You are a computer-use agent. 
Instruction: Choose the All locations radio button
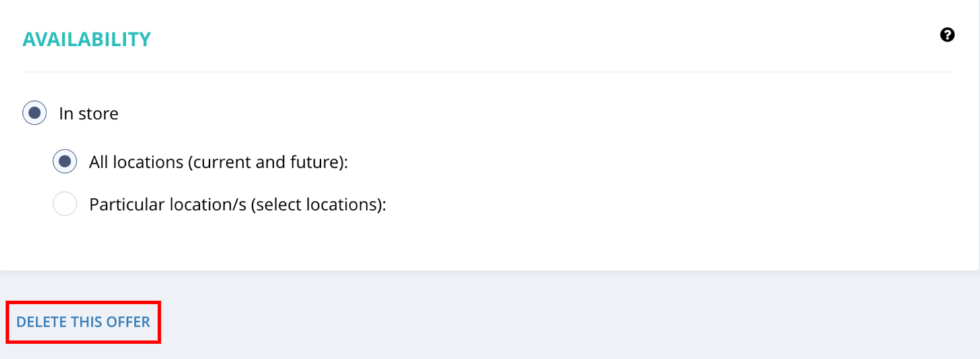pyautogui.click(x=65, y=162)
